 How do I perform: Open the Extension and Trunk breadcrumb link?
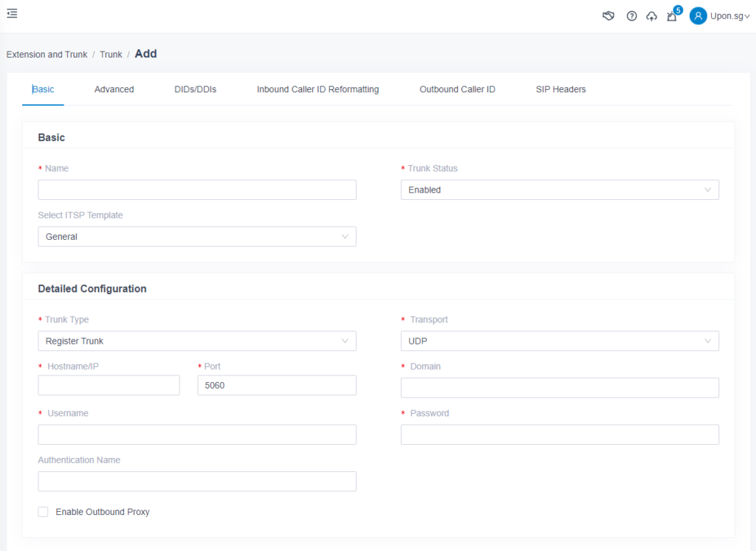coord(47,54)
